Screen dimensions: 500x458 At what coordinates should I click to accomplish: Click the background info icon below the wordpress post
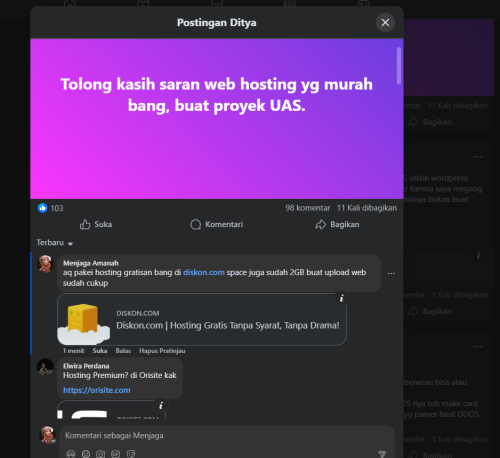pos(478,255)
